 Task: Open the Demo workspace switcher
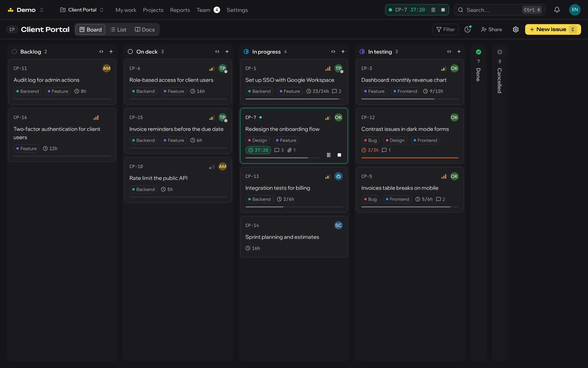click(26, 10)
